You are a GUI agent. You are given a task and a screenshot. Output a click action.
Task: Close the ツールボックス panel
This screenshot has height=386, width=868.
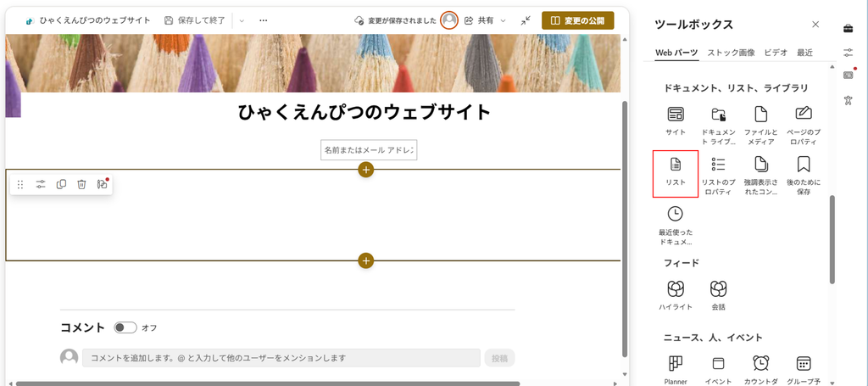[x=815, y=25]
